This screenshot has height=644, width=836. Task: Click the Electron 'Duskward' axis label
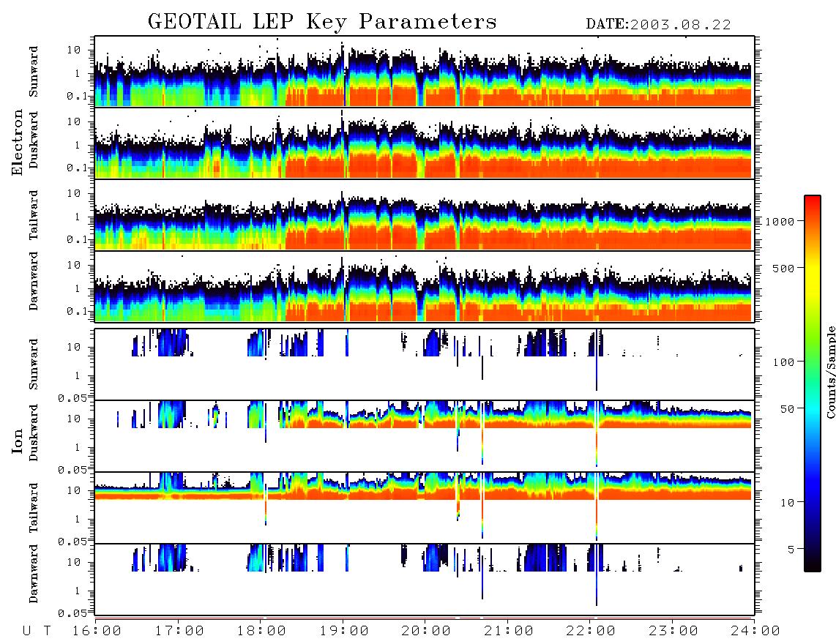pos(34,140)
